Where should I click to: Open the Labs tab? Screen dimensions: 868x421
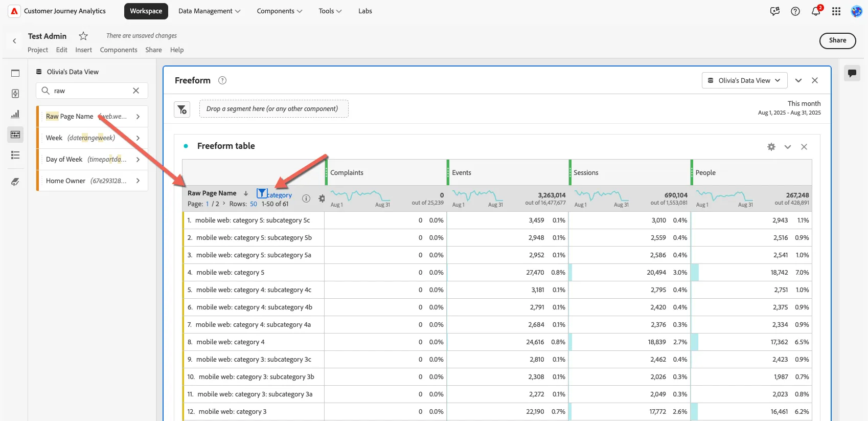click(x=365, y=11)
